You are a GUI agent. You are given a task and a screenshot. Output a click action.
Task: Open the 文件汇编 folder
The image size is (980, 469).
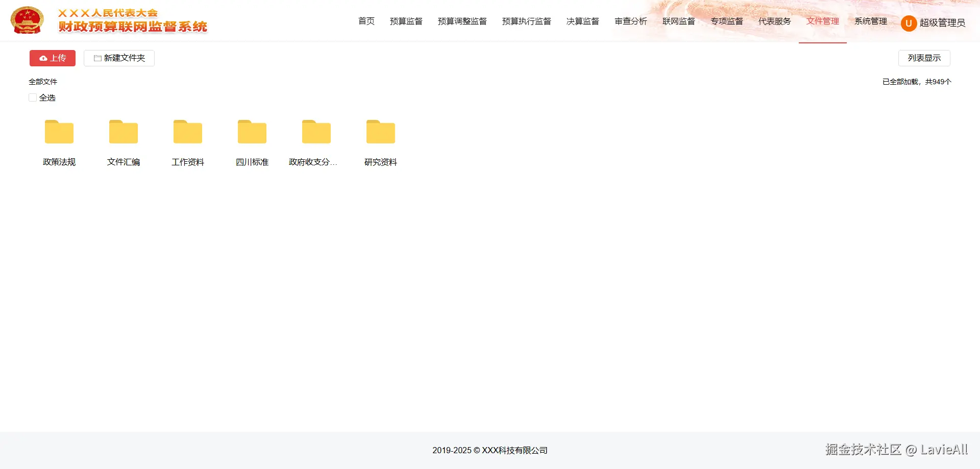(123, 132)
